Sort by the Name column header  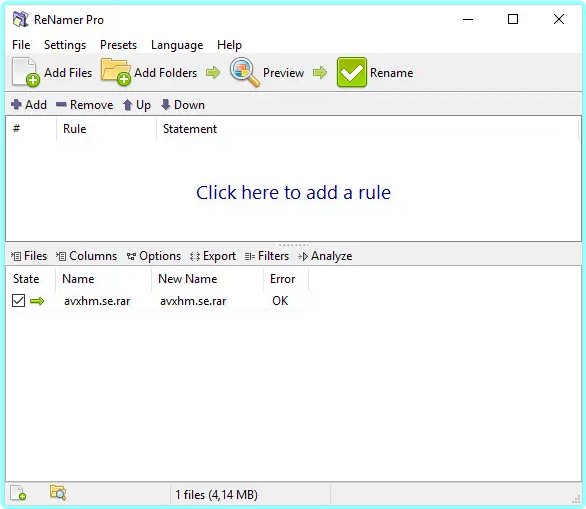tap(104, 279)
